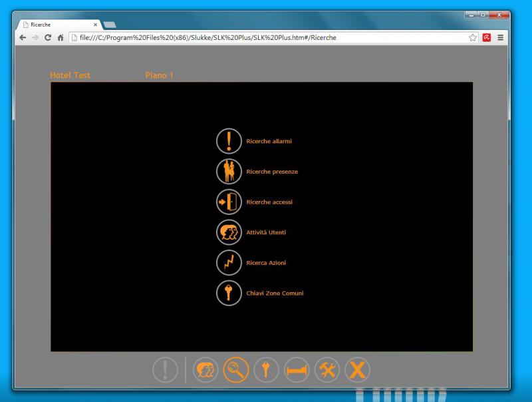Viewport: 532px width, 402px height.
Task: Open the Ricerca Azioni lightning icon
Action: tap(229, 262)
